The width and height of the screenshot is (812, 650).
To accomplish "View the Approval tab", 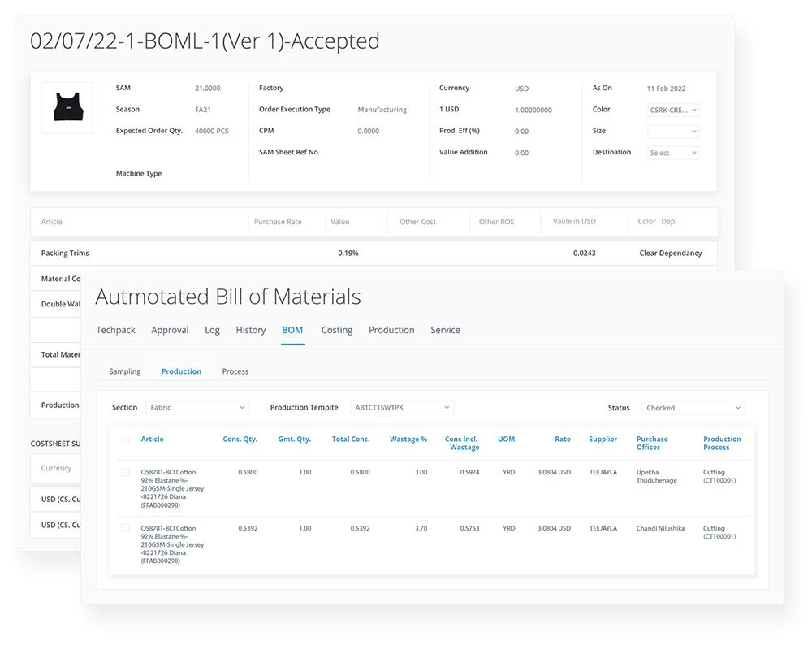I will [x=170, y=330].
